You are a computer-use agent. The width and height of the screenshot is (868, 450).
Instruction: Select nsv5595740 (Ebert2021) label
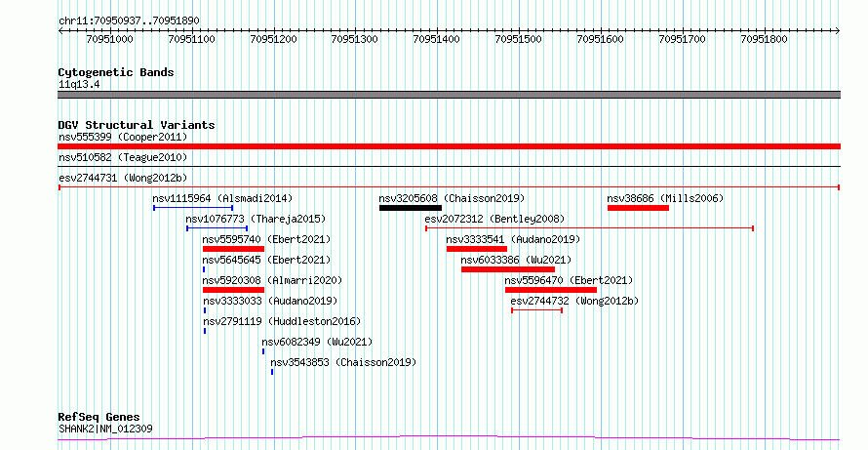pyautogui.click(x=266, y=239)
